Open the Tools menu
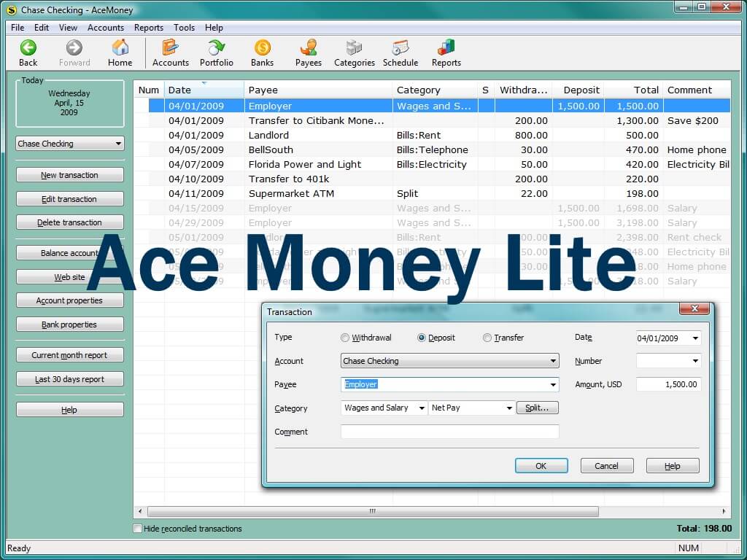Image resolution: width=747 pixels, height=560 pixels. pyautogui.click(x=184, y=28)
